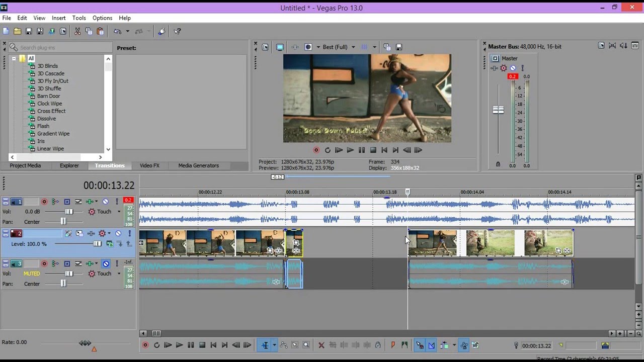Screen dimensions: 644x362
Task: Toggle Enable Snapping in bottom toolbar
Action: [420, 345]
